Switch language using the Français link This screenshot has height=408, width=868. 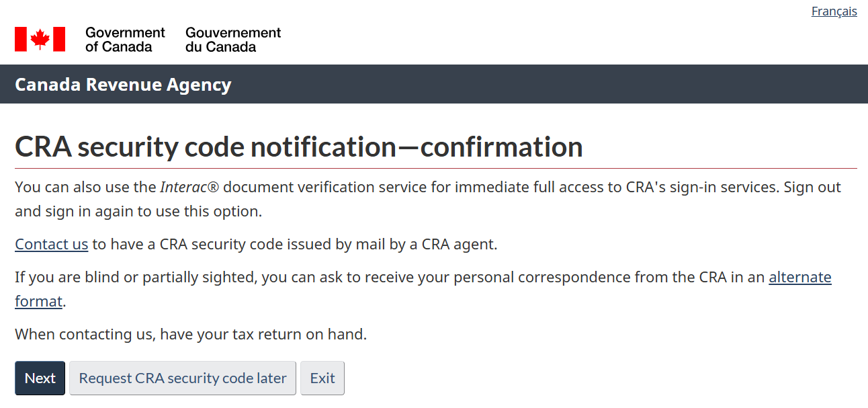(x=834, y=11)
